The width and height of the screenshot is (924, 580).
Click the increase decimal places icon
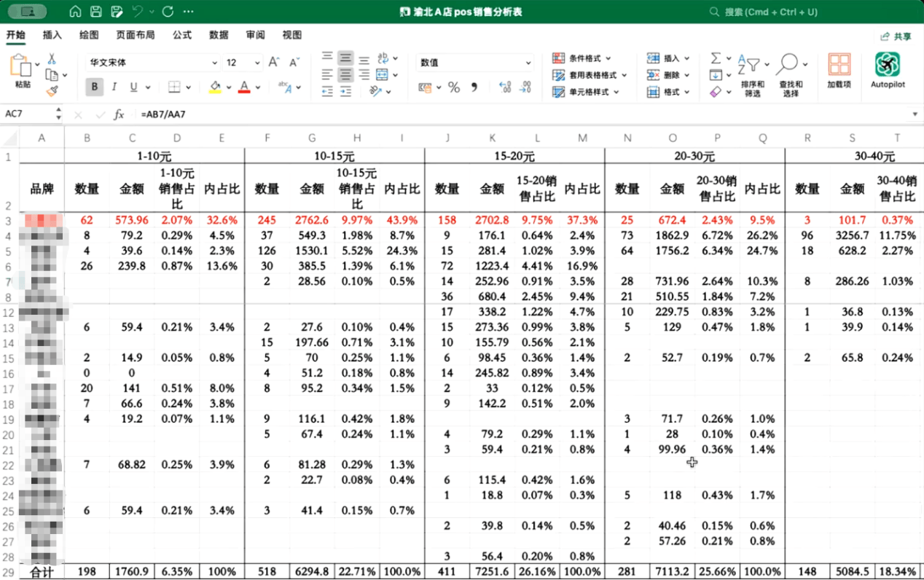pyautogui.click(x=504, y=87)
